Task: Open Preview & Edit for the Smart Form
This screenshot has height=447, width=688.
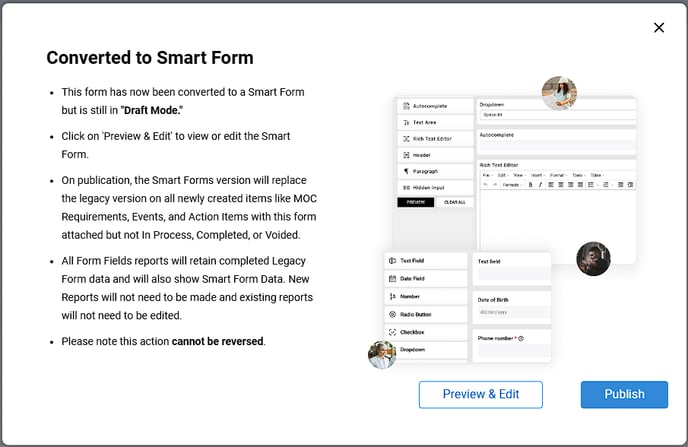Action: (x=480, y=394)
